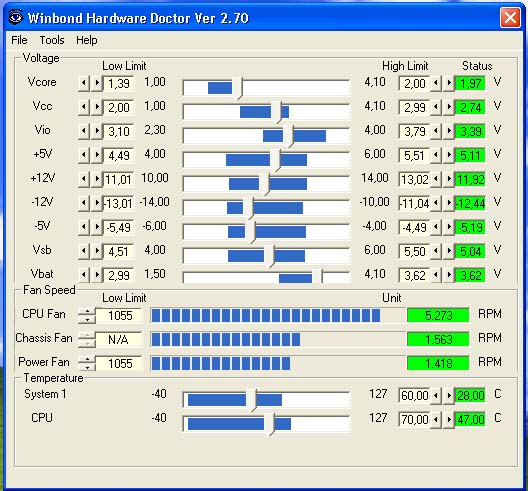Increase System 1 temperature high limit arrow
528x491 pixels.
pyautogui.click(x=449, y=395)
